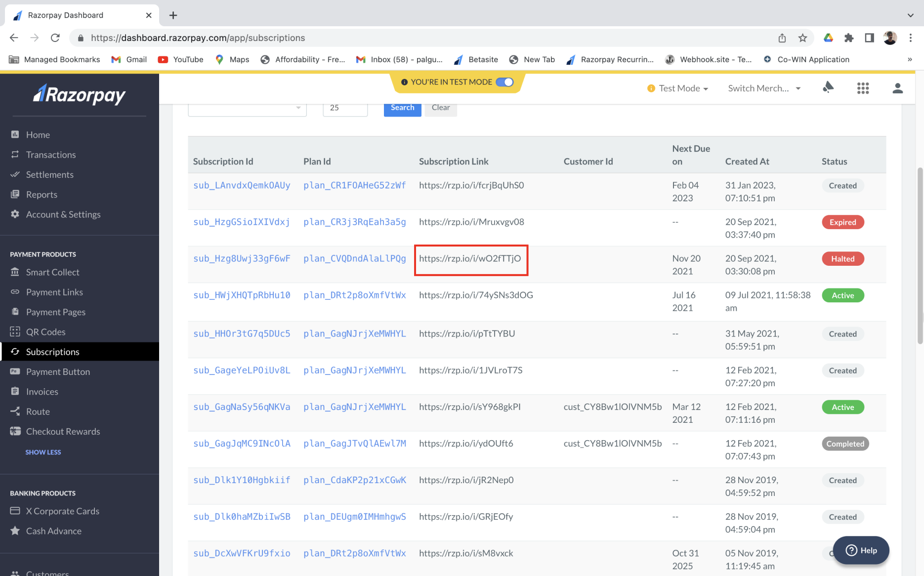Click the Cash Advance star icon
Screen dimensions: 924x576
point(15,531)
